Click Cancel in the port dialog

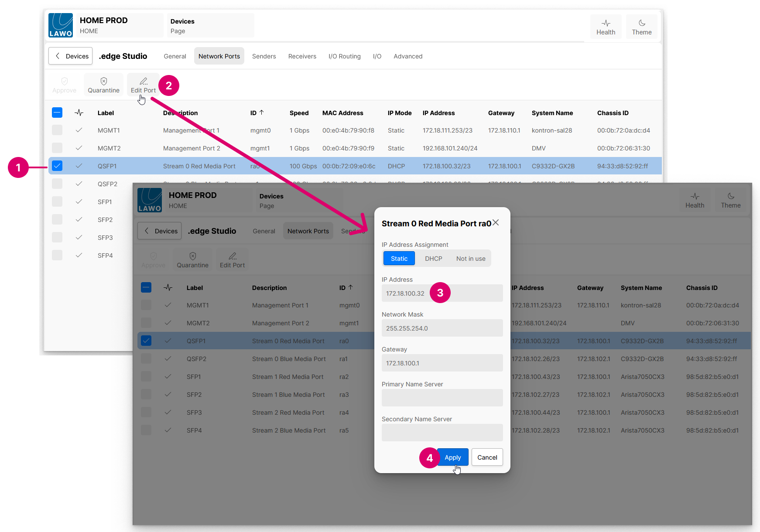point(487,457)
